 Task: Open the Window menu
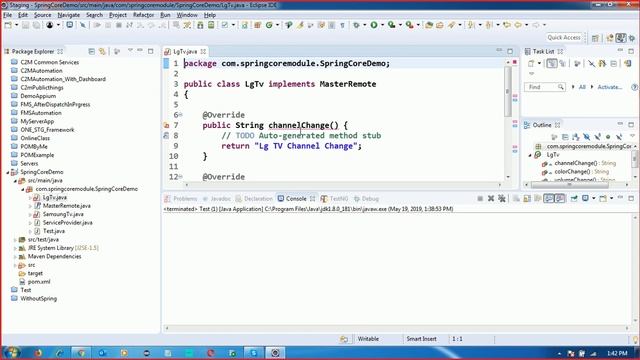pos(187,15)
